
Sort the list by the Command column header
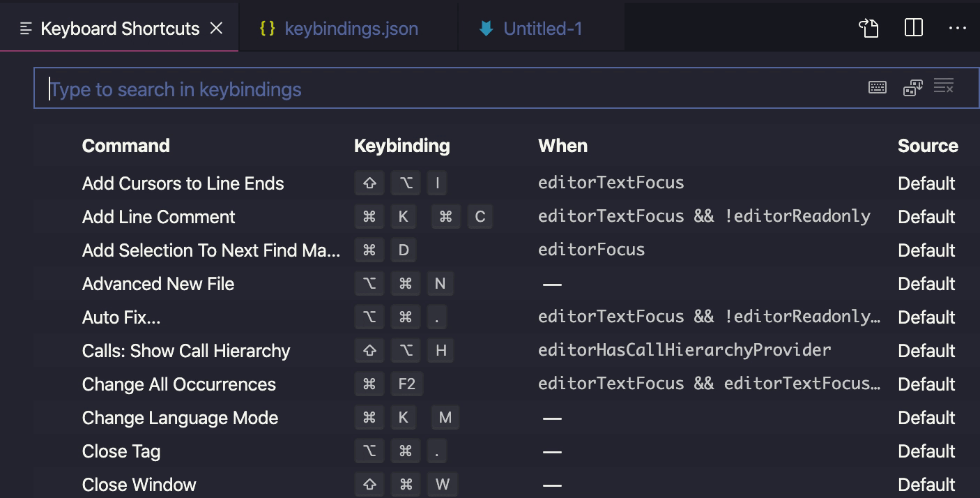point(125,146)
